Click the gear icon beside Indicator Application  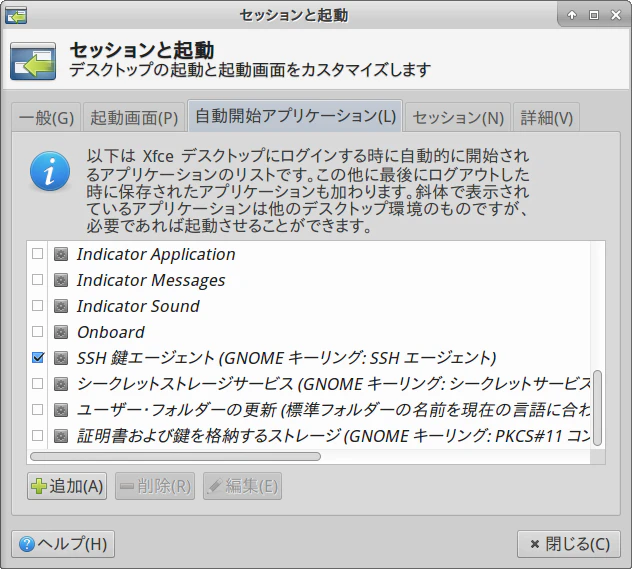click(61, 254)
